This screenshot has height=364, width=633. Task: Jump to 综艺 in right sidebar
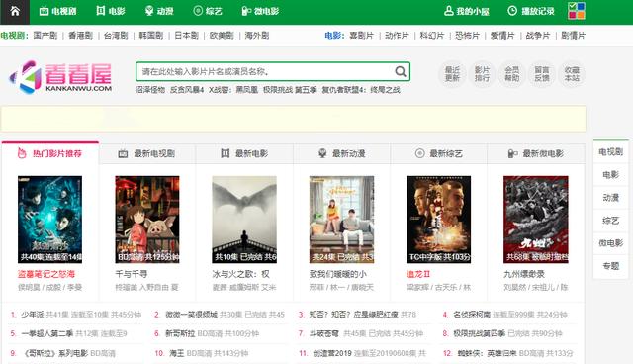coord(611,221)
